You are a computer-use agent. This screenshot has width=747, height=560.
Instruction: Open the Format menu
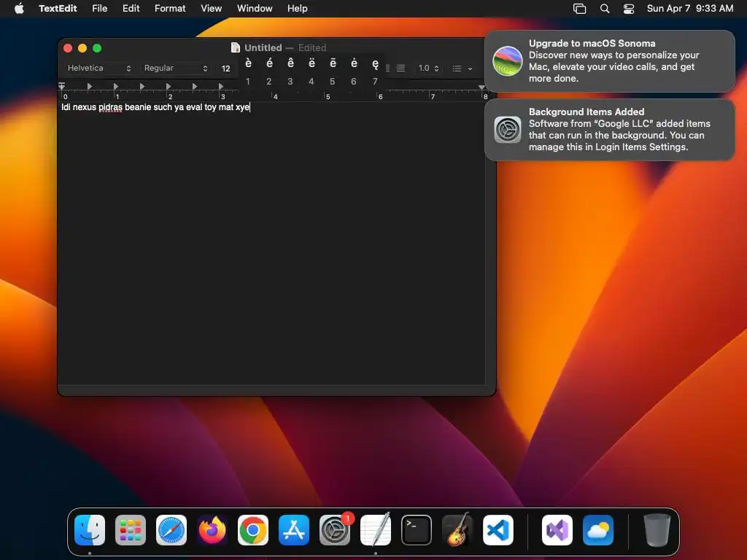(x=170, y=8)
